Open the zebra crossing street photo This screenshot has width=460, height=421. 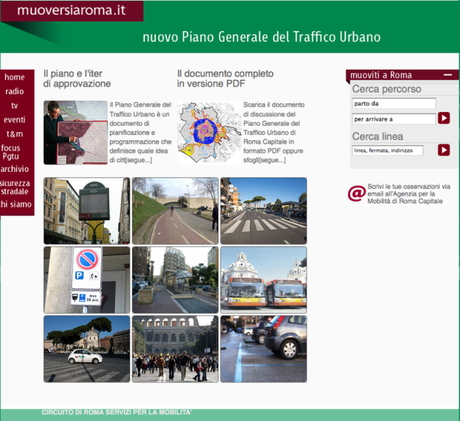(x=264, y=211)
